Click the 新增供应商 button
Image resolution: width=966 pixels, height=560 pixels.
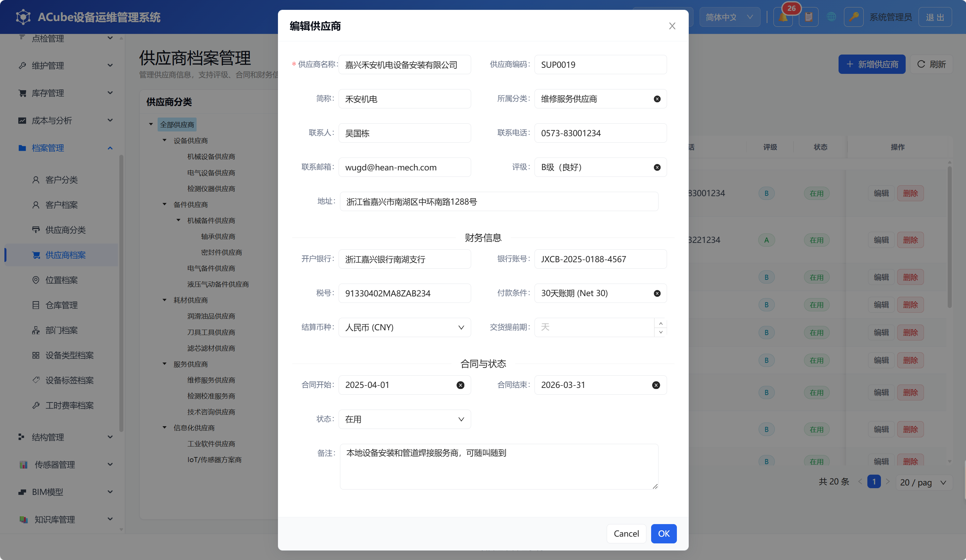click(x=872, y=64)
